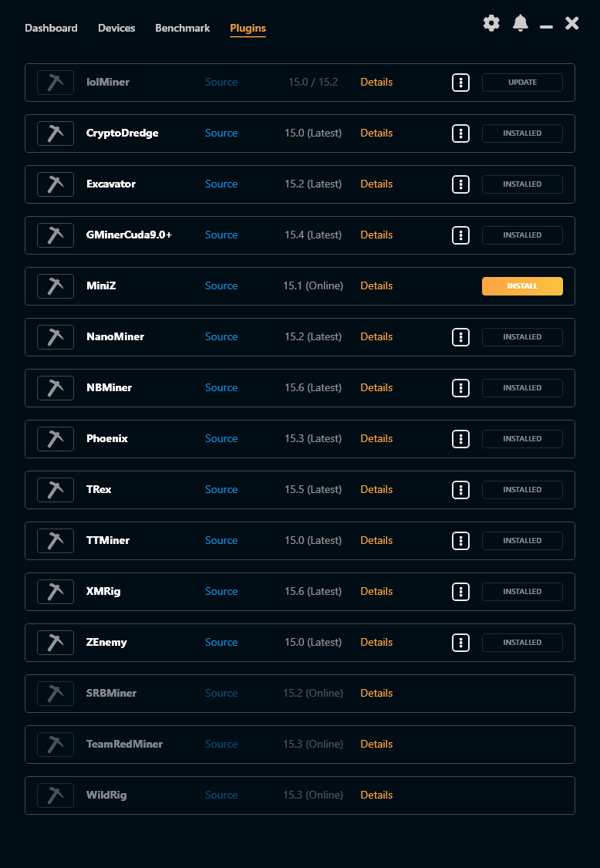
Task: Open the settings gear icon
Action: pyautogui.click(x=491, y=23)
